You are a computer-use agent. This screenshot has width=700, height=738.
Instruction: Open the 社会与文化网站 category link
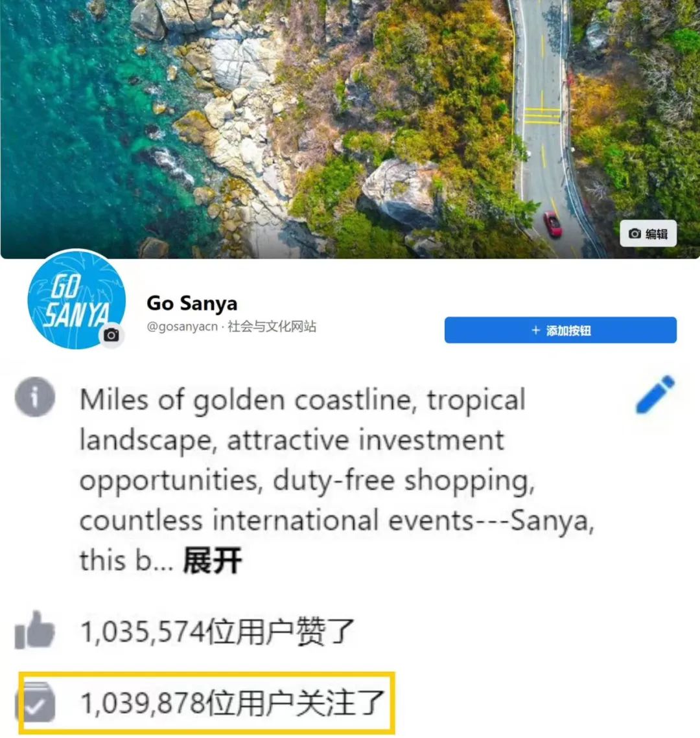click(x=272, y=326)
